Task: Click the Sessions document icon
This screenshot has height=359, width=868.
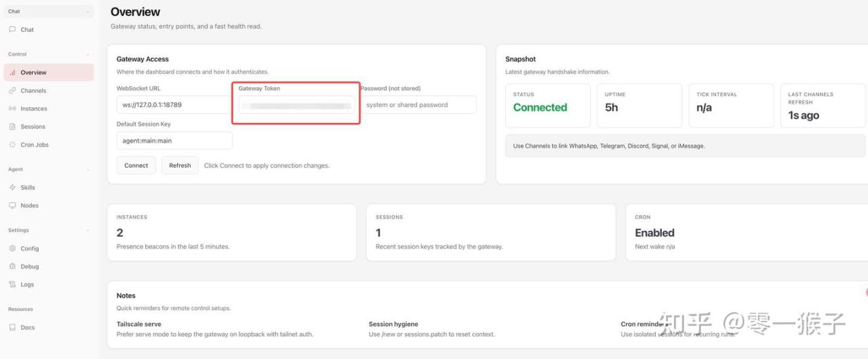Action: 12,127
